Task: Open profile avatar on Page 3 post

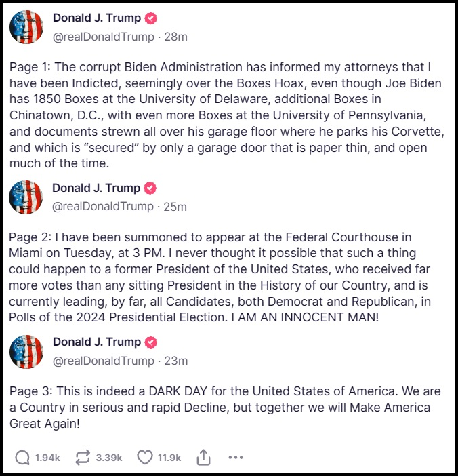Action: [26, 351]
